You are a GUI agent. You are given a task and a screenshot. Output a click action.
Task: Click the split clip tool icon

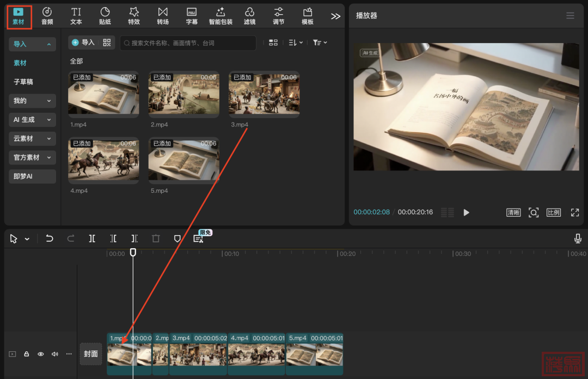pyautogui.click(x=93, y=239)
